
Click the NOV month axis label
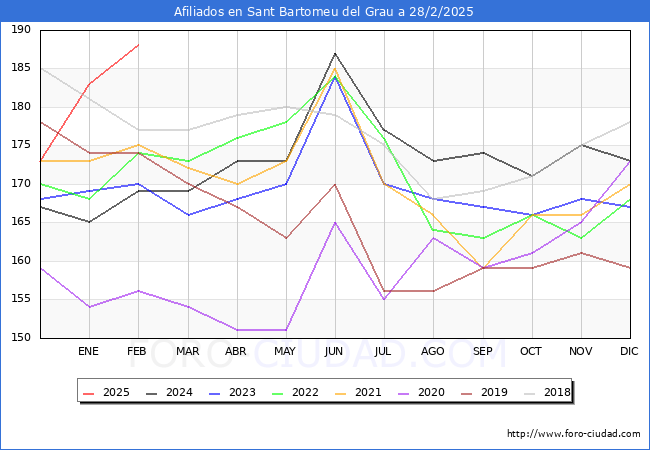point(580,351)
